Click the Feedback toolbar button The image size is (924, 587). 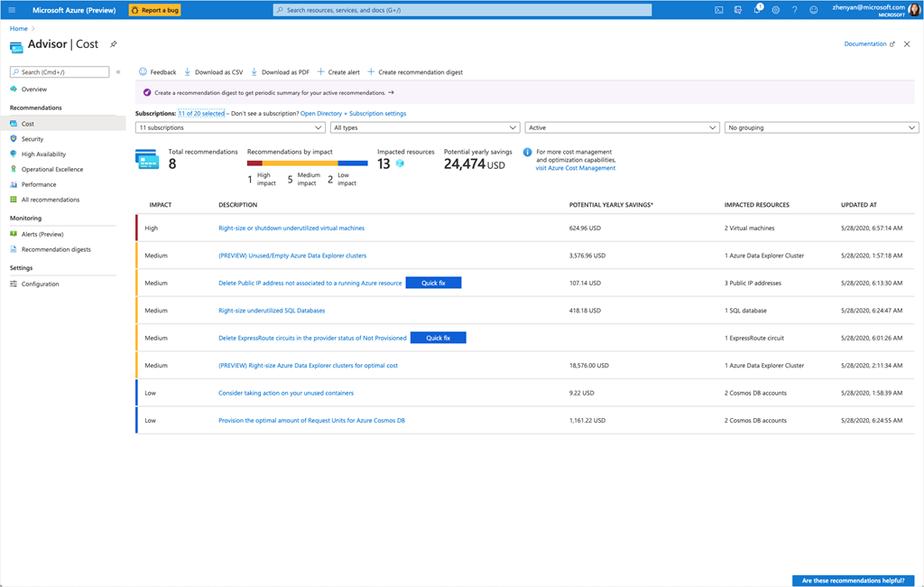pos(157,72)
